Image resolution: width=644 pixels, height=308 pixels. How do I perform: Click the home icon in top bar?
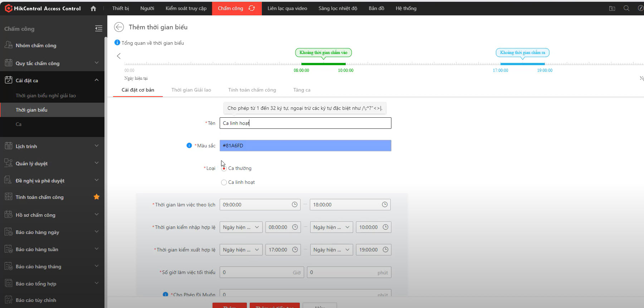(93, 8)
